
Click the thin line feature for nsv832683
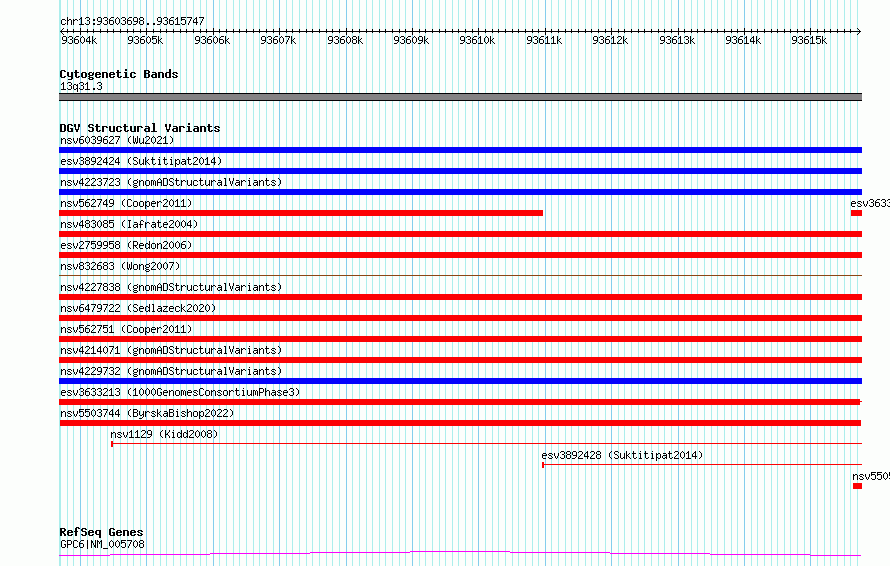pos(460,275)
